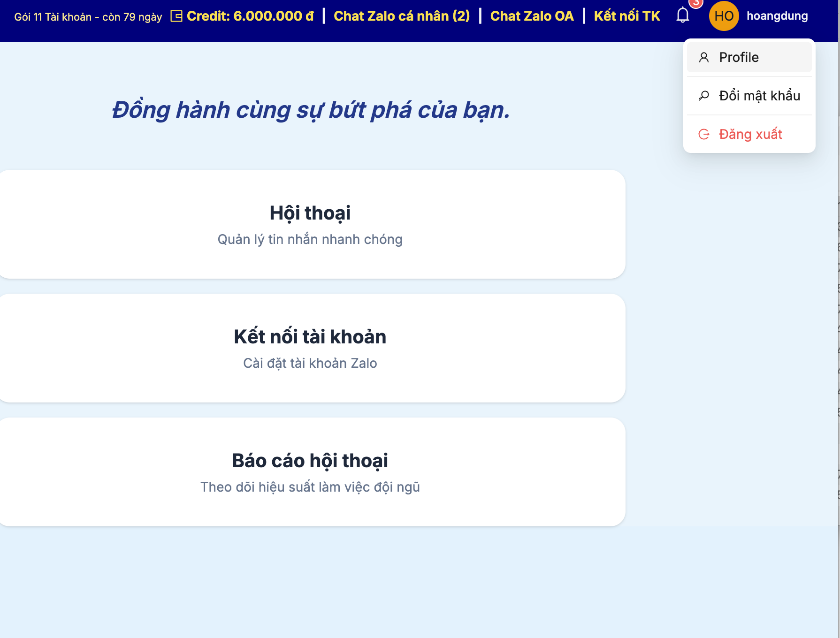
Task: Click 'Đồng hành cùng sự bứt phá của bạn.' heading
Action: (x=311, y=110)
